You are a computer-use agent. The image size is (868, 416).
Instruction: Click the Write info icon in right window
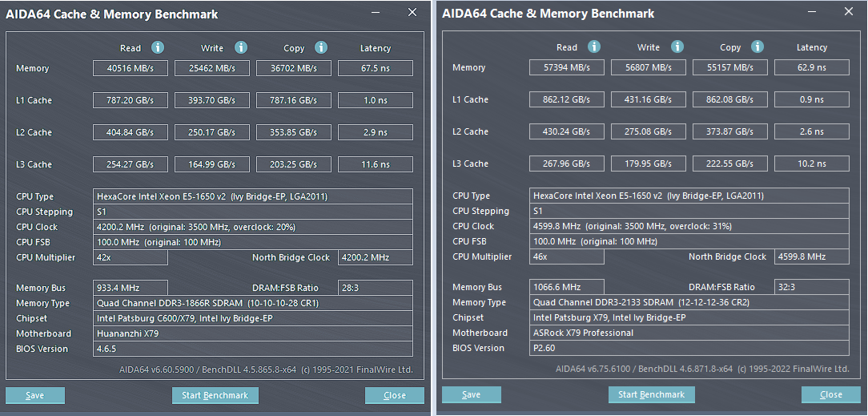tap(677, 47)
